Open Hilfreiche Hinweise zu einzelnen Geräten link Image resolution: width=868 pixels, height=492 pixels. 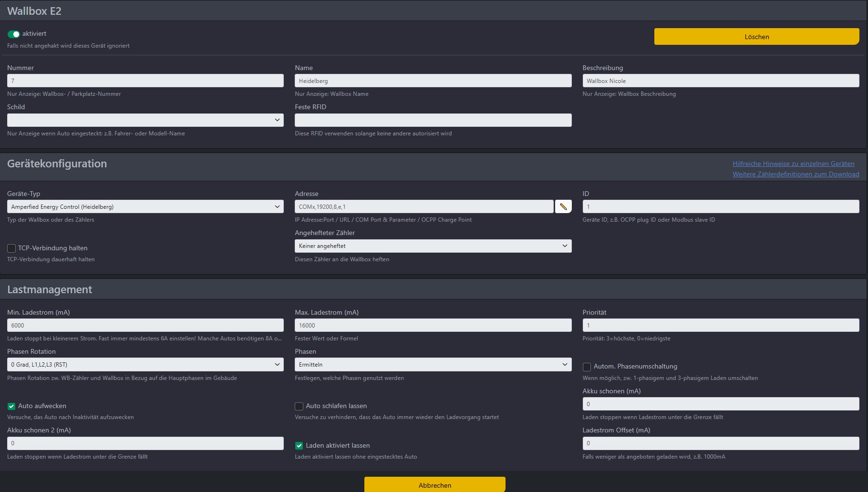793,164
